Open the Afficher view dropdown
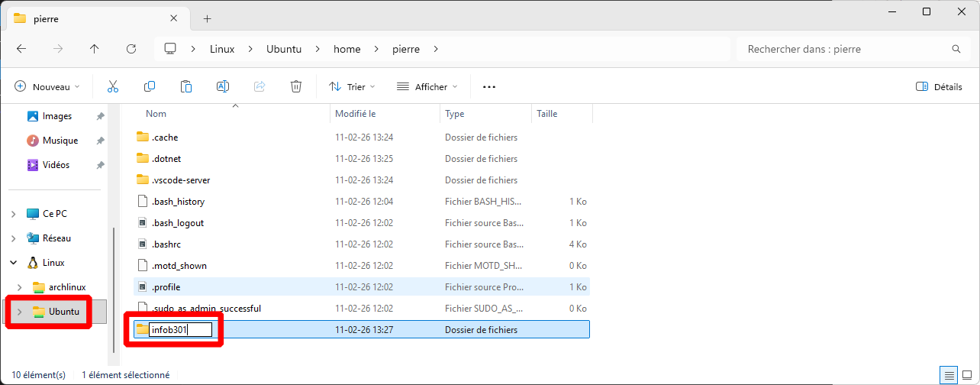 [427, 87]
